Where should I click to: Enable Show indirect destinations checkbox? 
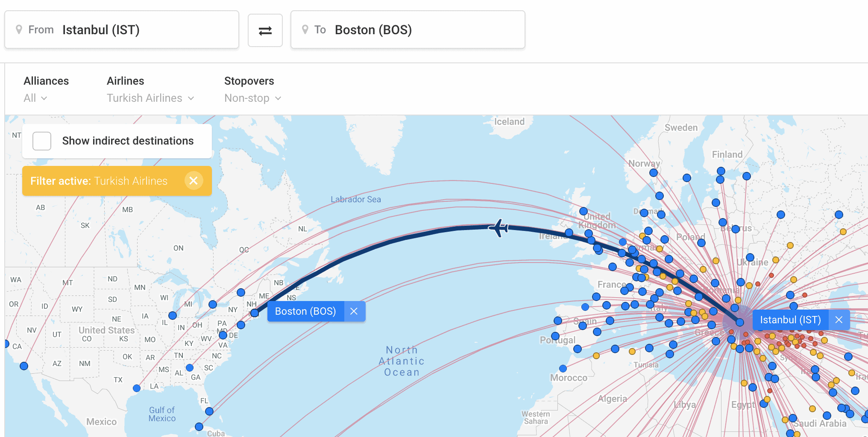coord(42,141)
